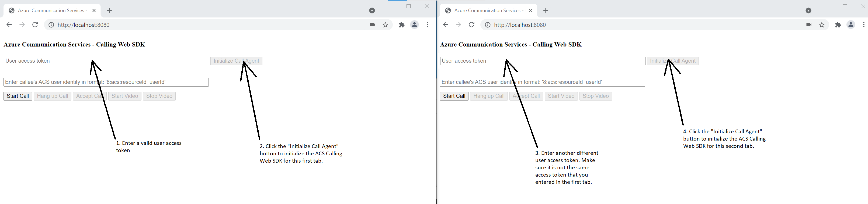Focus User access token field in right window
This screenshot has width=868, height=204.
click(543, 61)
